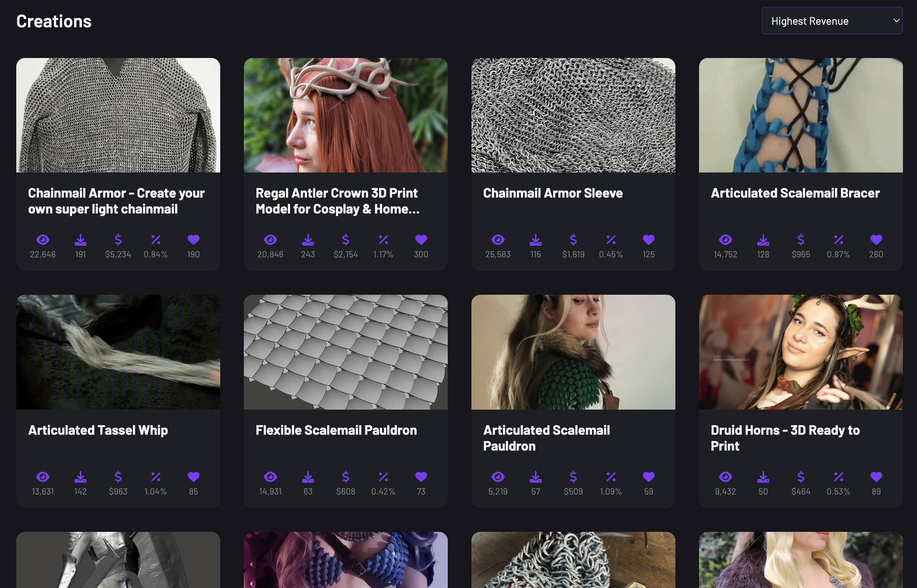
Task: Click heart icon above 190 likes
Action: [x=193, y=240]
